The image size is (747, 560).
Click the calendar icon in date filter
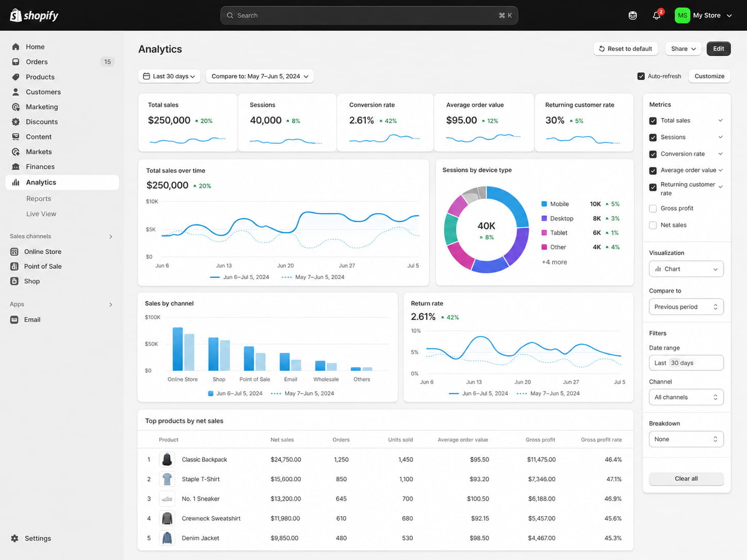[147, 76]
